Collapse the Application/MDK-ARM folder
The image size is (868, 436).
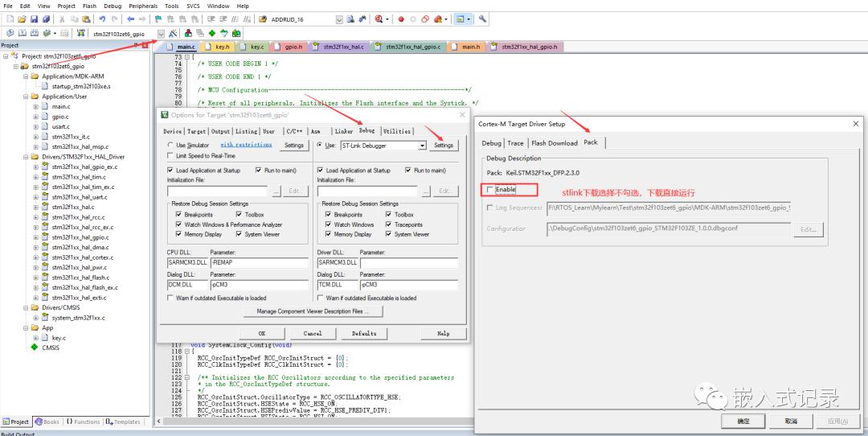tap(26, 76)
